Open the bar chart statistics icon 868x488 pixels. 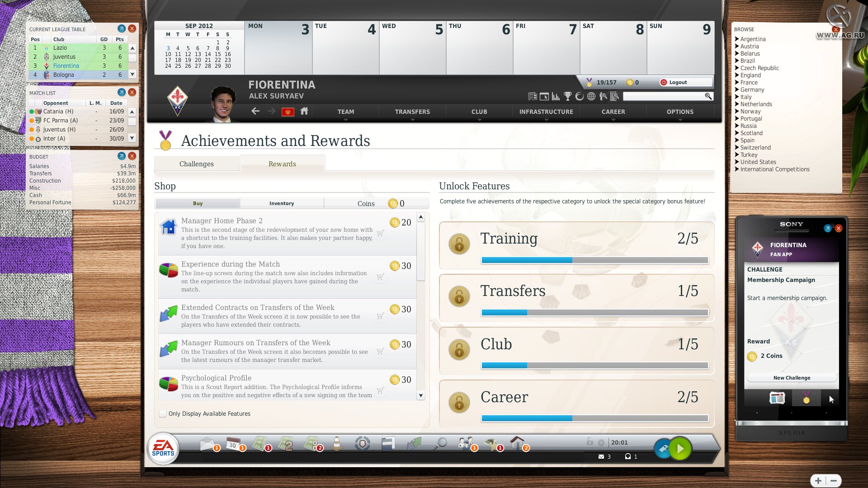(556, 96)
